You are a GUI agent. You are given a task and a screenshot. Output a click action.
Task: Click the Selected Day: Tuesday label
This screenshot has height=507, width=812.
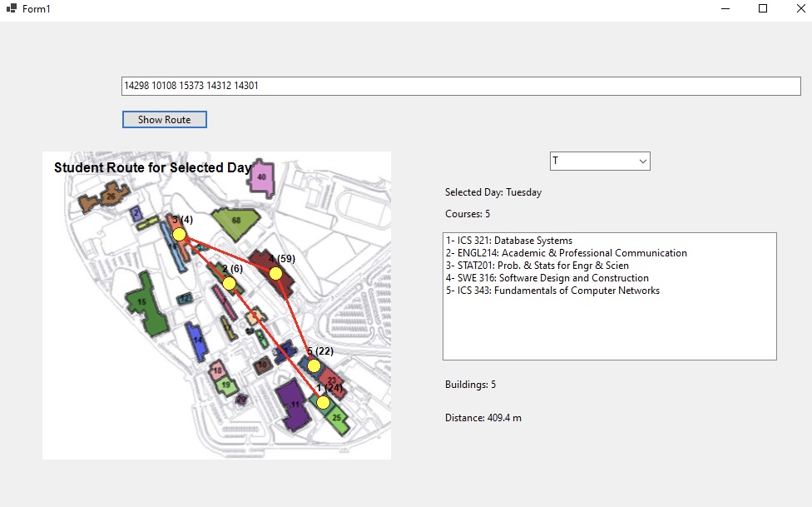(493, 192)
